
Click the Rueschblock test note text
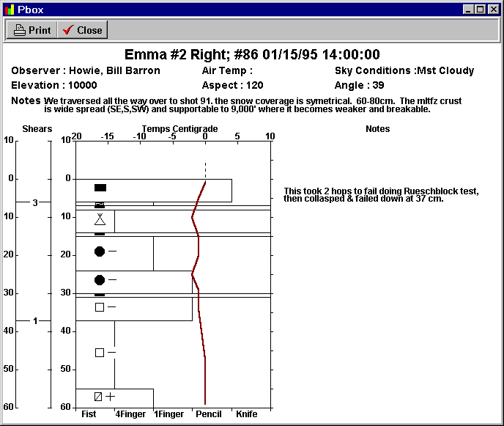click(x=381, y=194)
